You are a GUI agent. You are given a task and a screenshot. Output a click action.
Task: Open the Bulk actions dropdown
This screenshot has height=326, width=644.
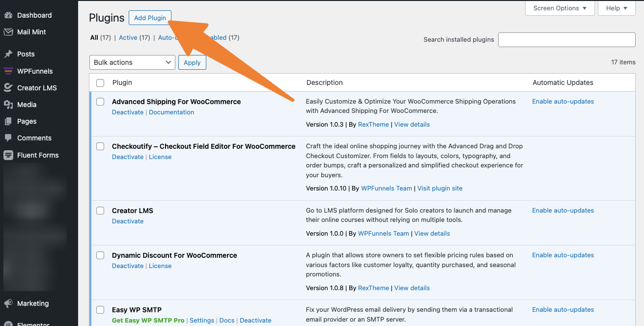coord(132,62)
